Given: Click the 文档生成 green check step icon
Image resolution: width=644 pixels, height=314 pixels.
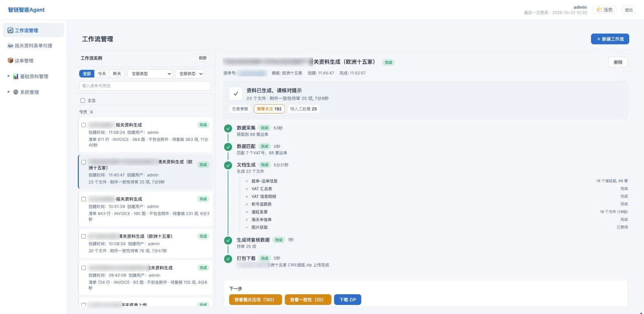Looking at the screenshot, I should 228,166.
